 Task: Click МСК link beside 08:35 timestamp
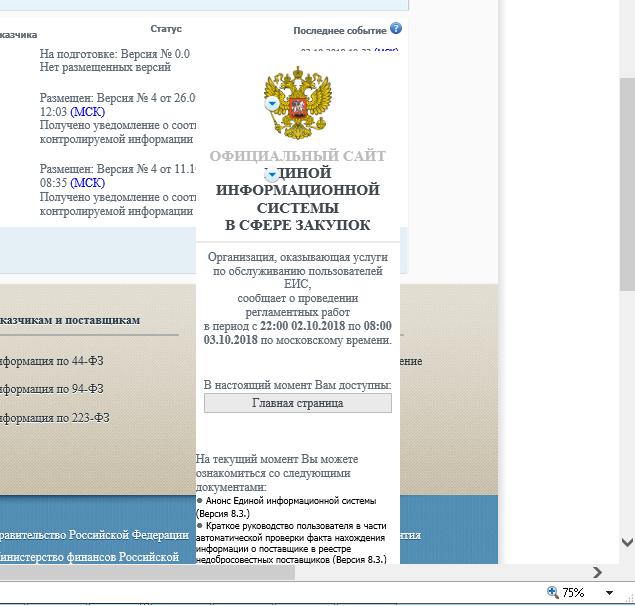tap(87, 183)
